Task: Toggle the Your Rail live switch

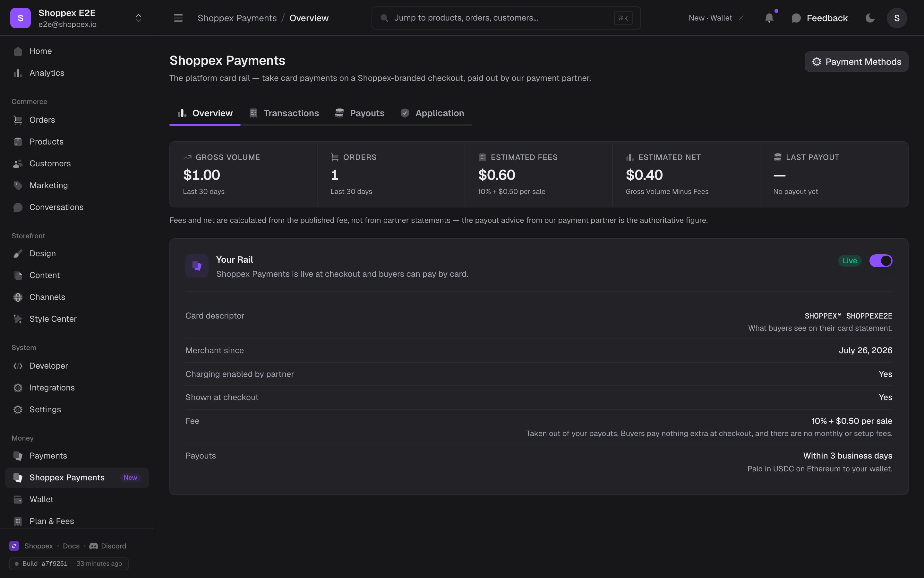Action: click(880, 261)
